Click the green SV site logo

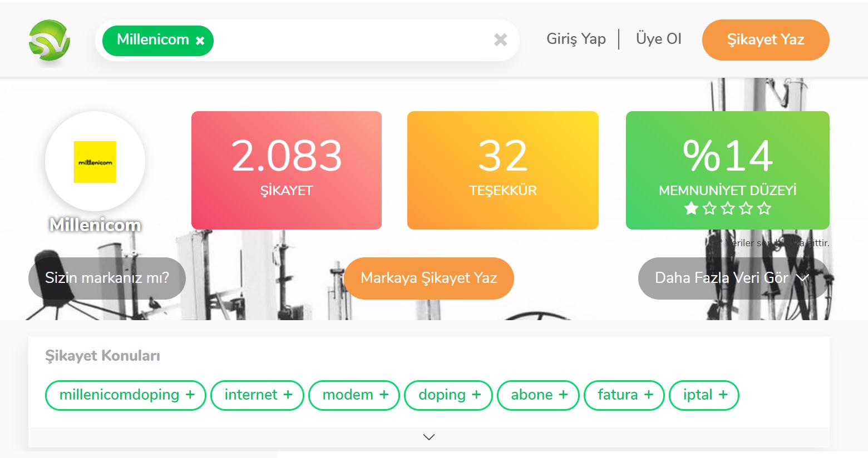(50, 41)
